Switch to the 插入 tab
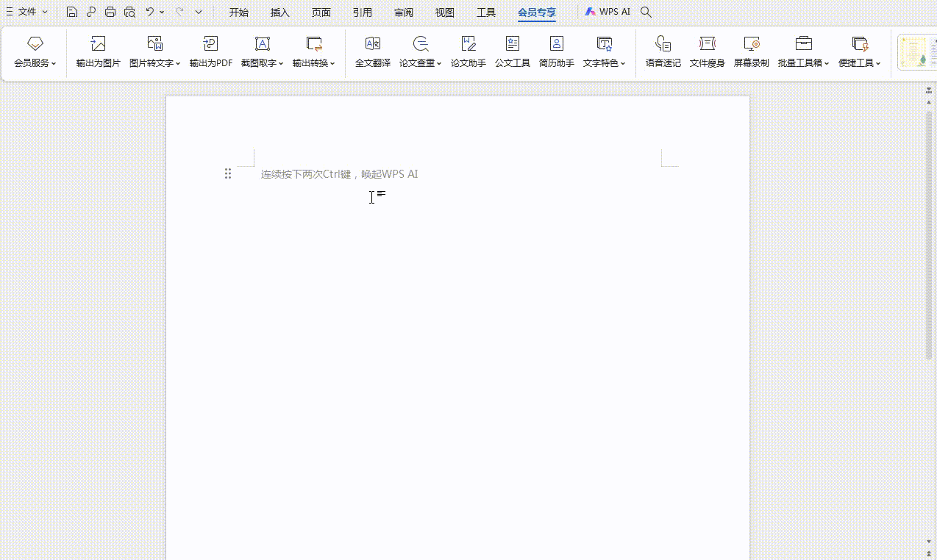Screen dimensions: 937x560 pos(279,12)
